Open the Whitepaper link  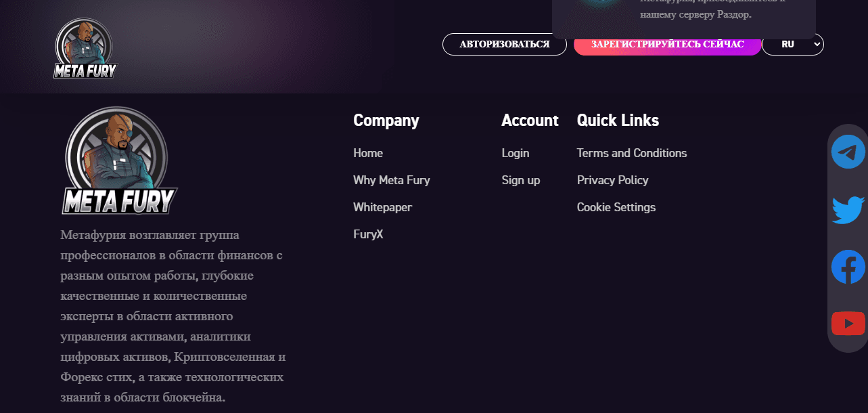coord(382,207)
